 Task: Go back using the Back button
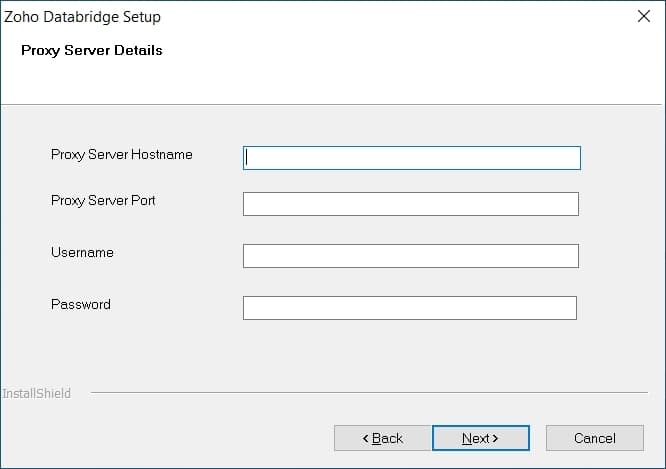pos(382,438)
